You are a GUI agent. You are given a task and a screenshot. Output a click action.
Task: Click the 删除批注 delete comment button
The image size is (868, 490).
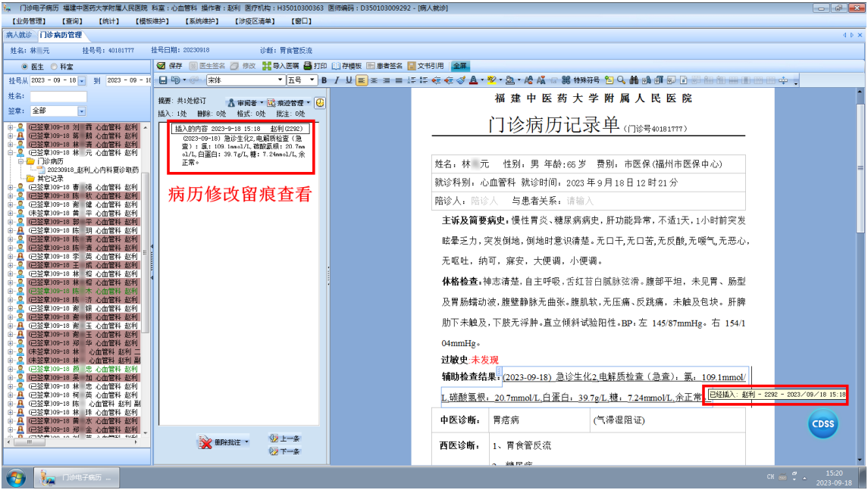[224, 442]
